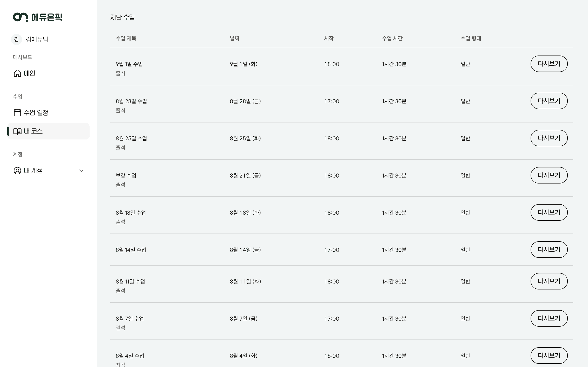Click 다시보기 for 8월 28일 수업
The height and width of the screenshot is (367, 588).
coord(549,101)
